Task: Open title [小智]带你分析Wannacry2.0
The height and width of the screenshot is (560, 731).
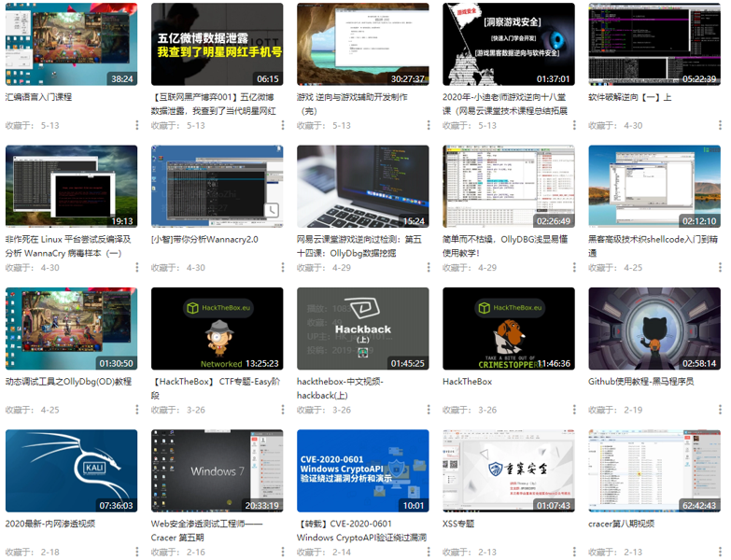Action: coord(204,240)
